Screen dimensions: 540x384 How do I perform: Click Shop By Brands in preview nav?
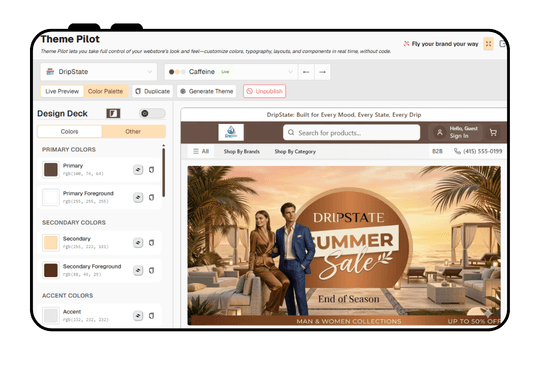tap(242, 152)
